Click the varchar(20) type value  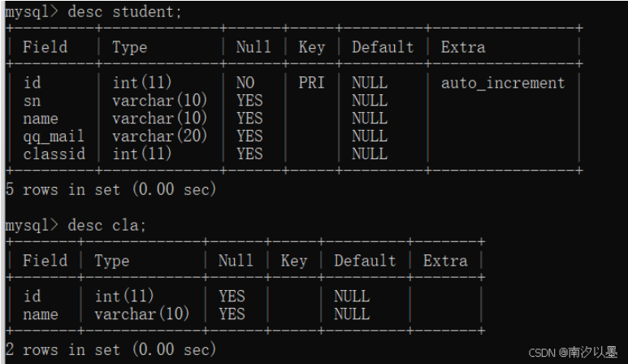click(159, 136)
